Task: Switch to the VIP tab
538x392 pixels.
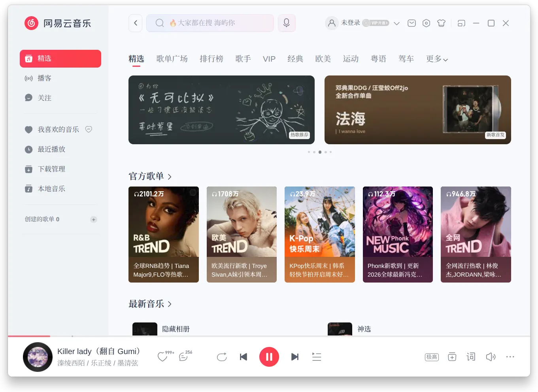Action: (269, 59)
